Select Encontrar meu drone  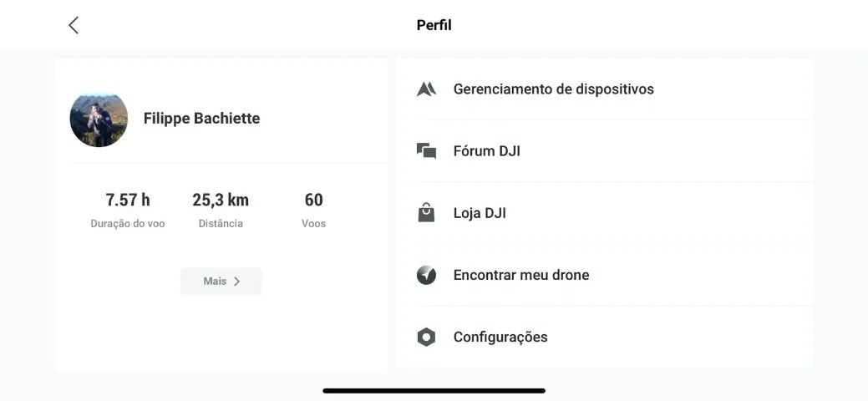(x=520, y=275)
